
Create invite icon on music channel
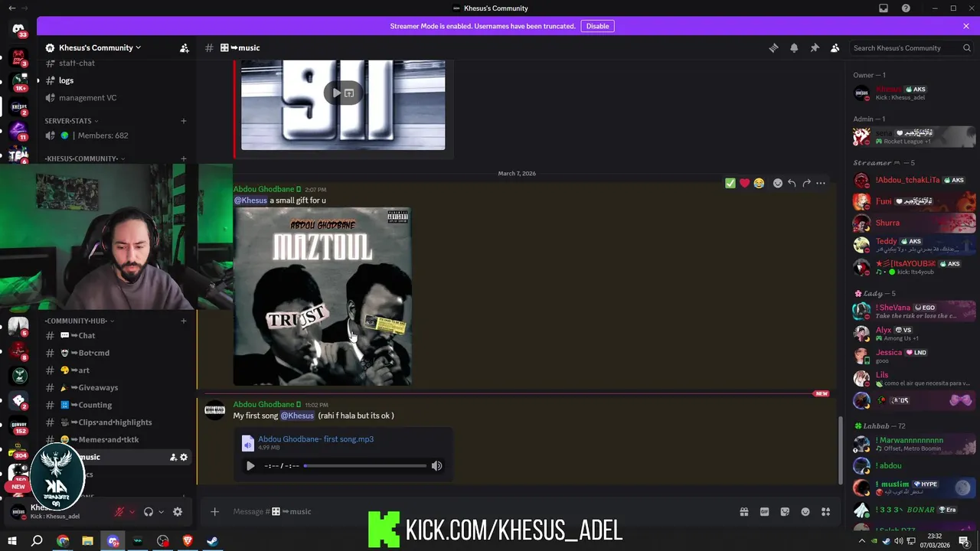tap(173, 457)
